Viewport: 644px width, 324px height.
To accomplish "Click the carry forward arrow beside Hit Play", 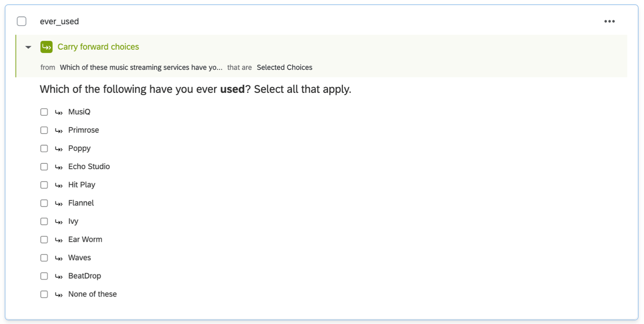I will (x=59, y=185).
